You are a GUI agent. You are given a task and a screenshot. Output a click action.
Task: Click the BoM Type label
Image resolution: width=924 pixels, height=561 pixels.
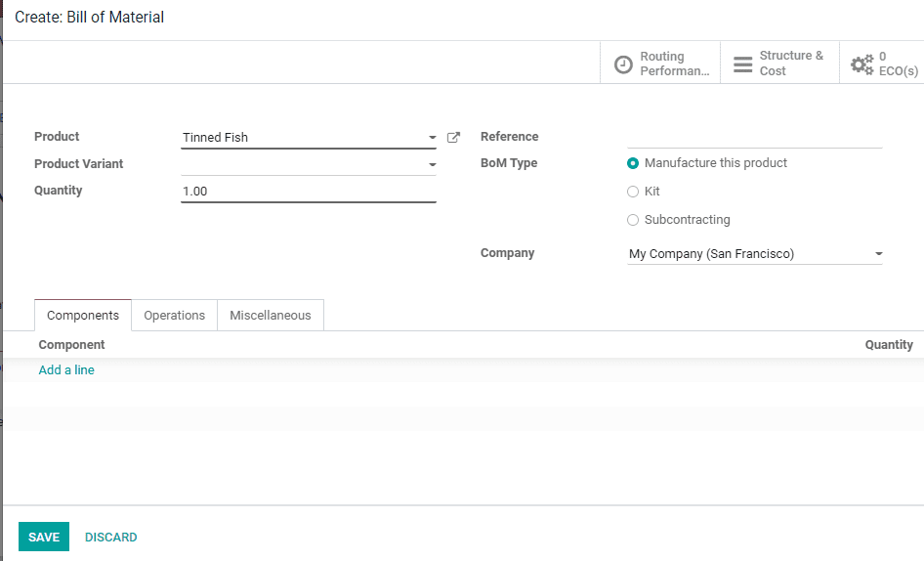pyautogui.click(x=509, y=163)
